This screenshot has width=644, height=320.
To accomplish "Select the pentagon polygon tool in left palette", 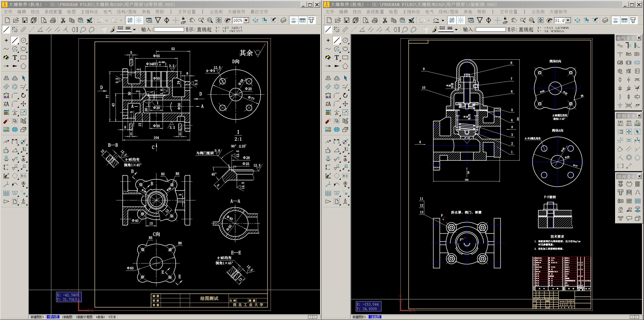I will pos(23,66).
